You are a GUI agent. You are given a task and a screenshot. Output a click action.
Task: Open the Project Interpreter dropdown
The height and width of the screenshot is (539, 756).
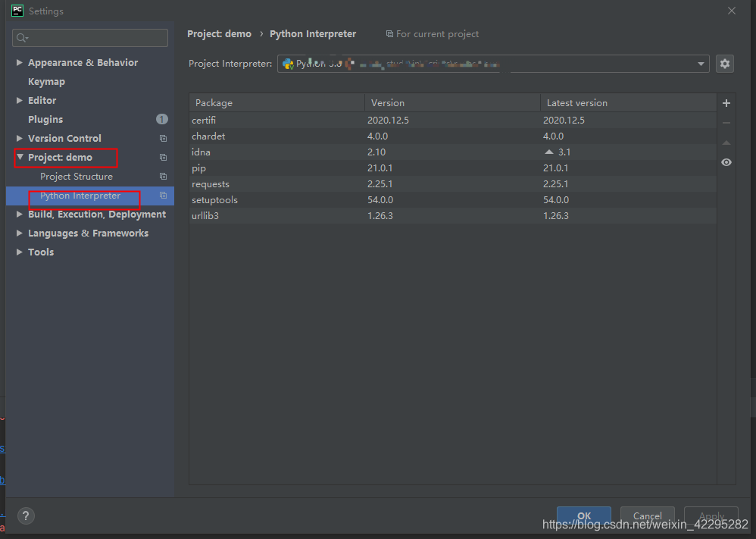click(x=492, y=64)
